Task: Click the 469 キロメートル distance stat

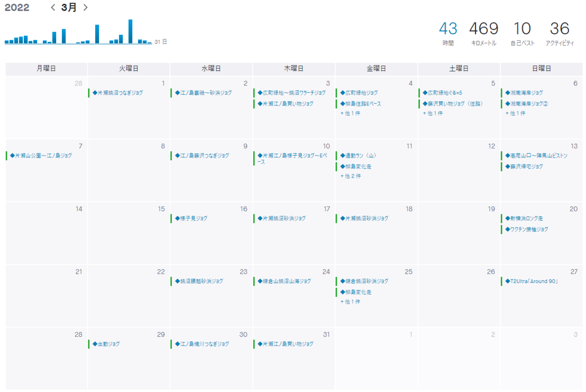Action: coord(484,34)
